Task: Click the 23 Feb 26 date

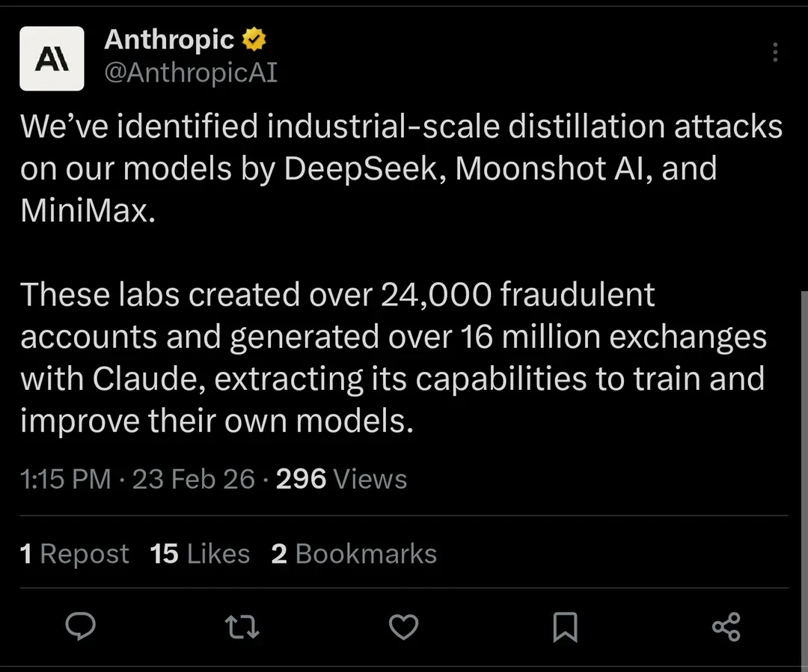Action: 193,479
